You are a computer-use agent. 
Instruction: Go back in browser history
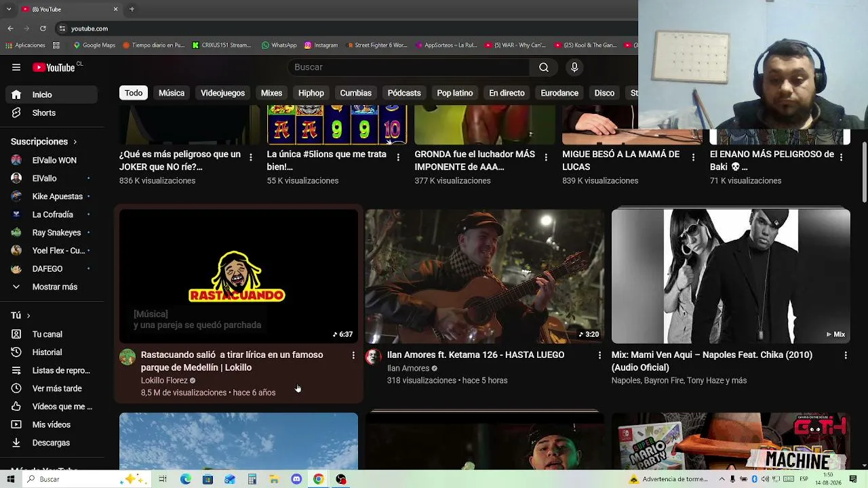click(x=10, y=28)
